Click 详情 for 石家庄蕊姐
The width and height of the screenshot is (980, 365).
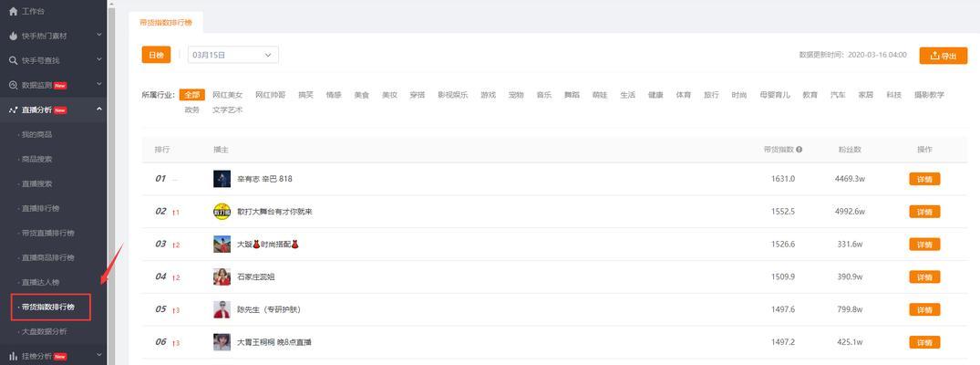tap(924, 276)
